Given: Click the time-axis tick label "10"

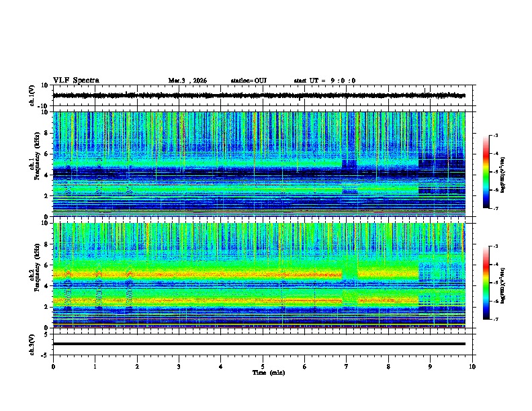Looking at the screenshot, I should point(472,367).
